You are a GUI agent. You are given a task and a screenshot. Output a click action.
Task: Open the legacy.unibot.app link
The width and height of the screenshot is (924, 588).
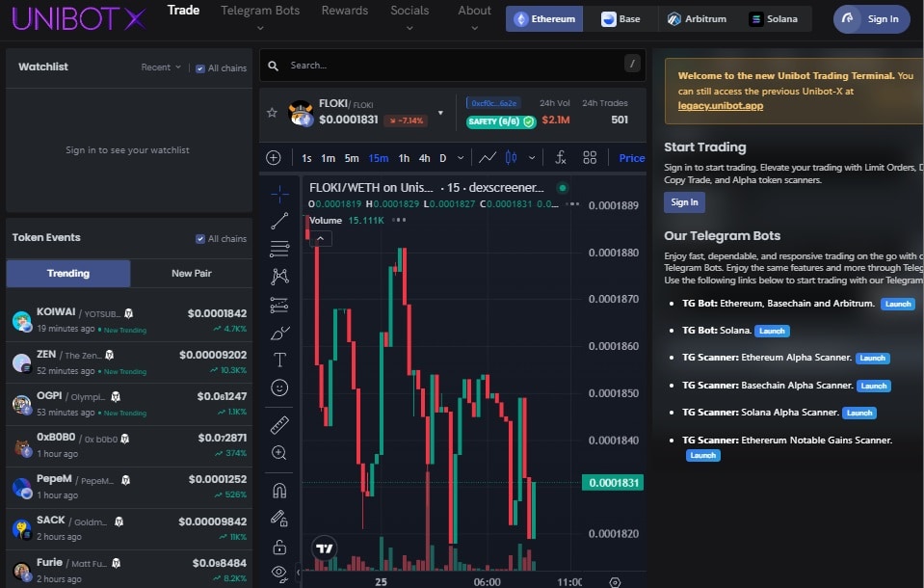(x=720, y=106)
